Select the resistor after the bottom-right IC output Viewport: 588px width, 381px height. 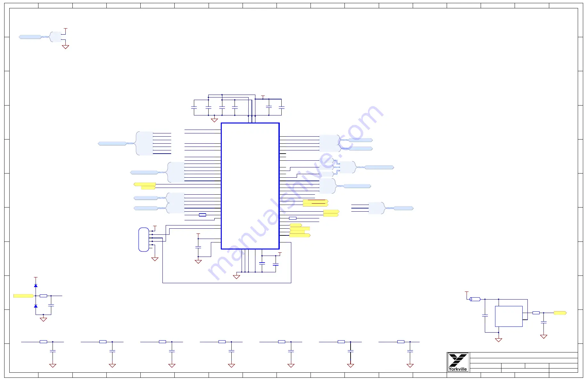[536, 313]
